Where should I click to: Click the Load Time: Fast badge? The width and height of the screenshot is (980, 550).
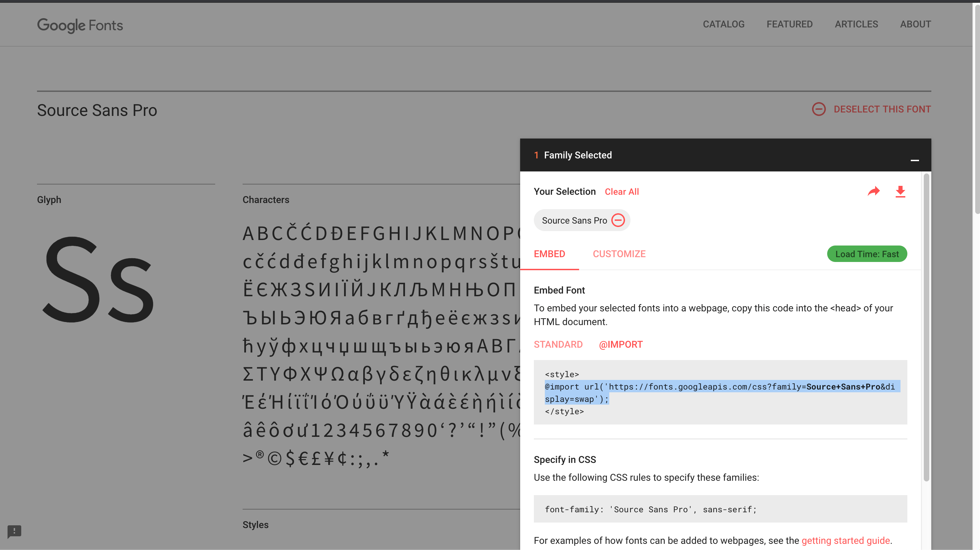pyautogui.click(x=867, y=254)
